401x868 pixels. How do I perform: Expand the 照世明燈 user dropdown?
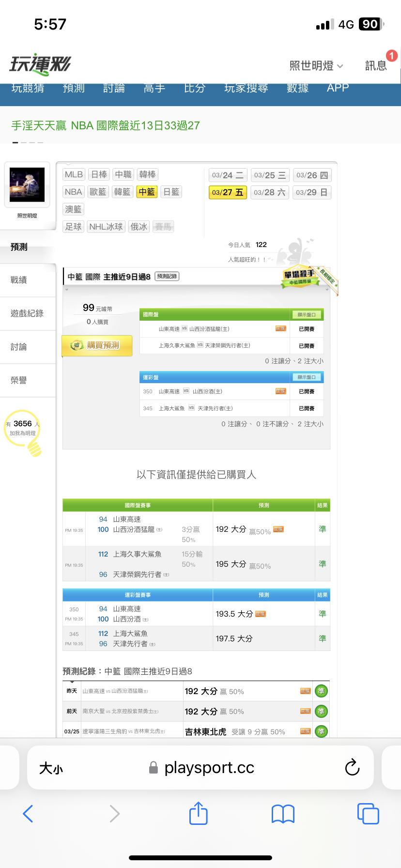pyautogui.click(x=316, y=66)
